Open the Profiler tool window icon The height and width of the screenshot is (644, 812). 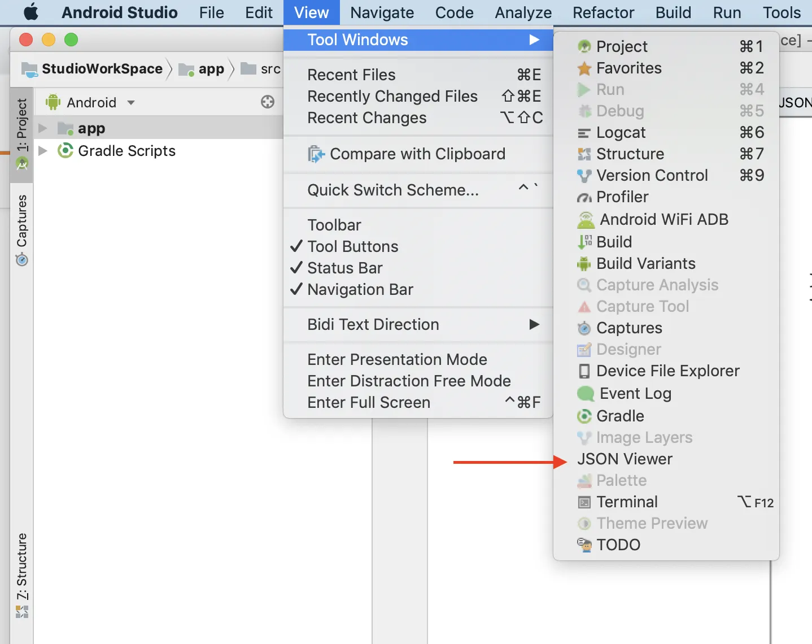[584, 197]
